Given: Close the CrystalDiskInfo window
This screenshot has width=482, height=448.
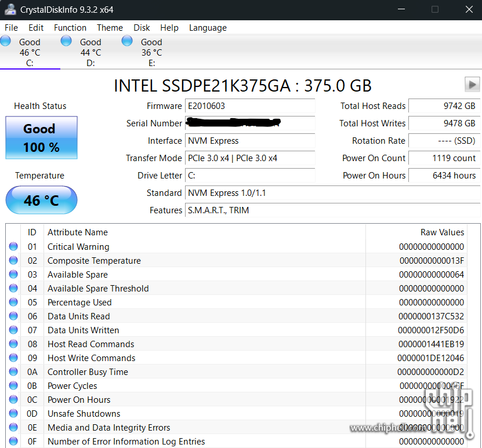Looking at the screenshot, I should tap(469, 9).
